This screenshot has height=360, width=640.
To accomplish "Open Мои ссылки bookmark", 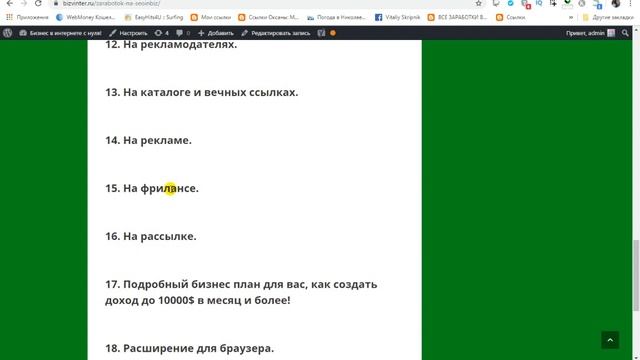I will click(211, 17).
